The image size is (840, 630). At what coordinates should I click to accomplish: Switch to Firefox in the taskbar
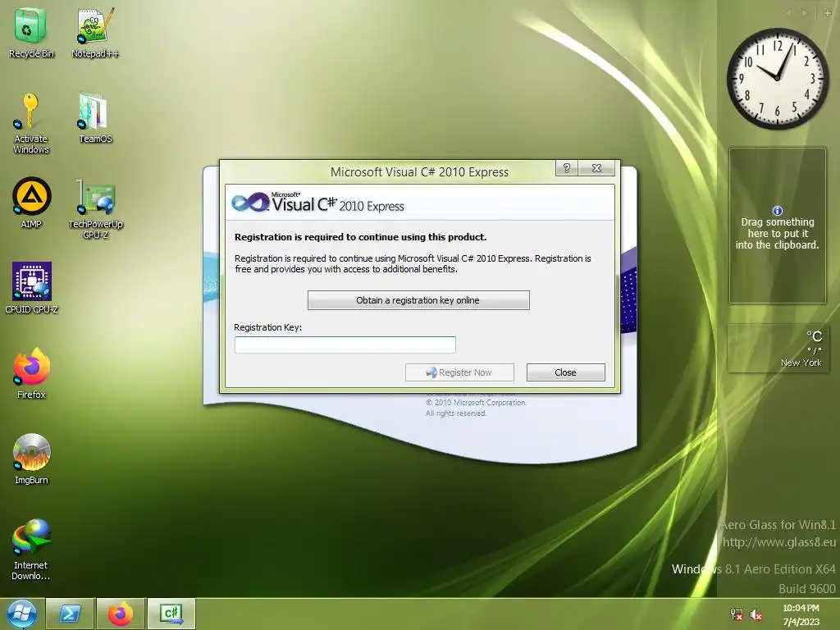(121, 614)
